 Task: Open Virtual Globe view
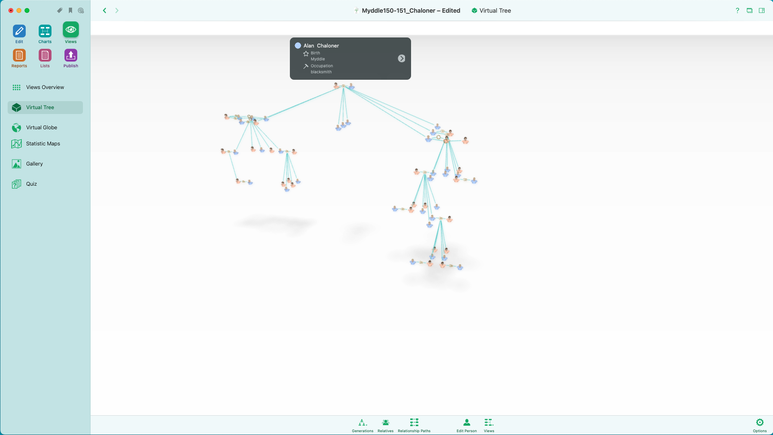coord(45,127)
